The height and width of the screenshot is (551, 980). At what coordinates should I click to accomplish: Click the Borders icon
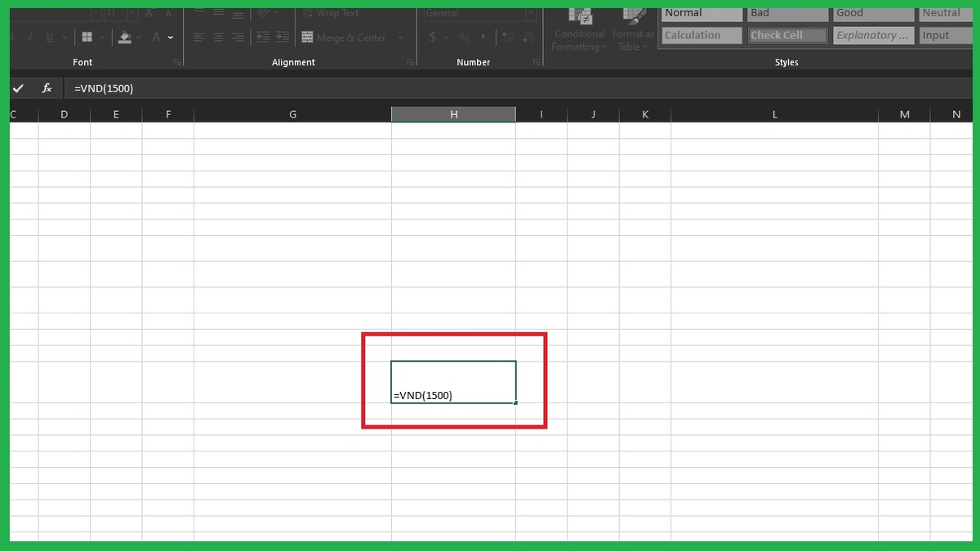(87, 37)
